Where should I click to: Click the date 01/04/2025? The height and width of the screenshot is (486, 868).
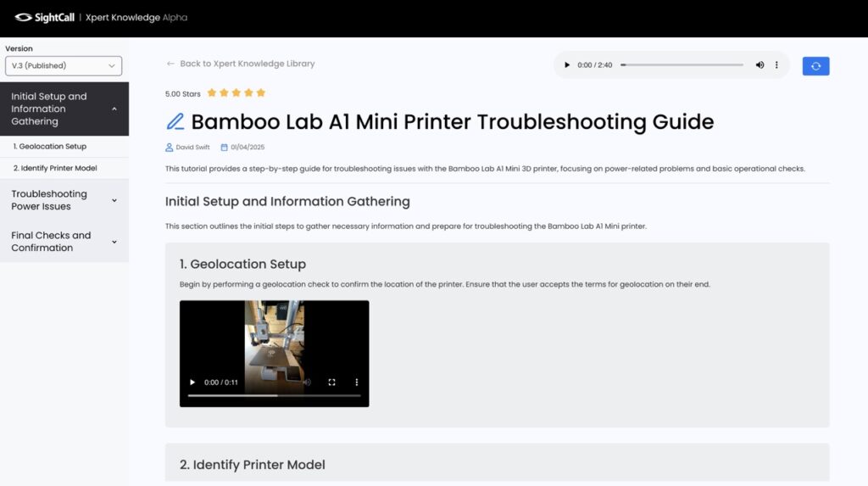[248, 148]
